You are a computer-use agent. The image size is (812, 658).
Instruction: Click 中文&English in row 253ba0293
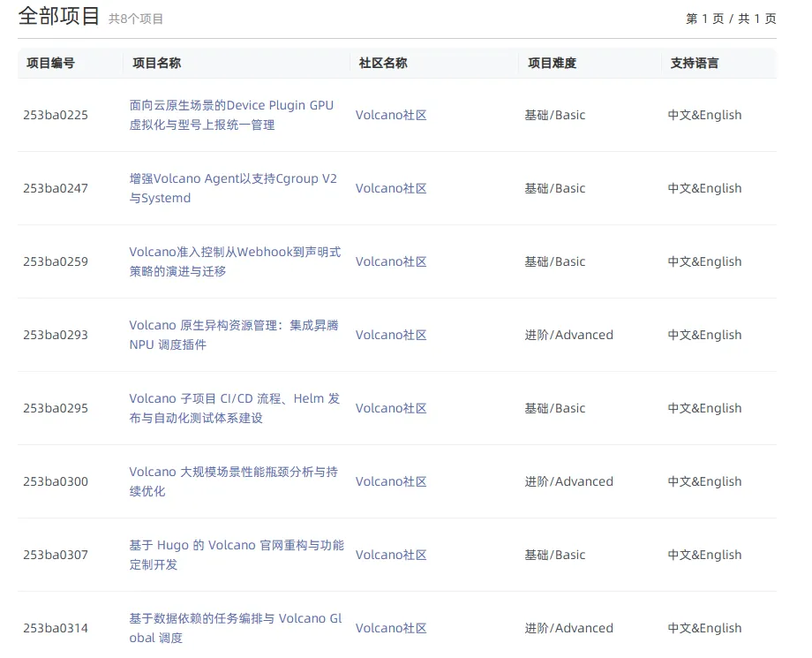704,335
